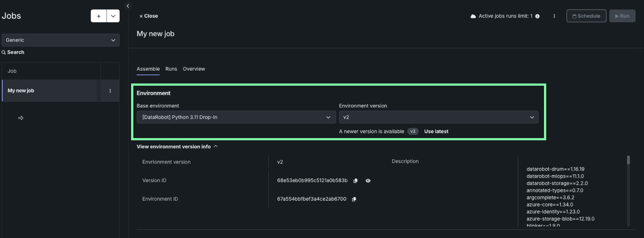Click the Run button
This screenshot has width=644, height=238.
(622, 16)
